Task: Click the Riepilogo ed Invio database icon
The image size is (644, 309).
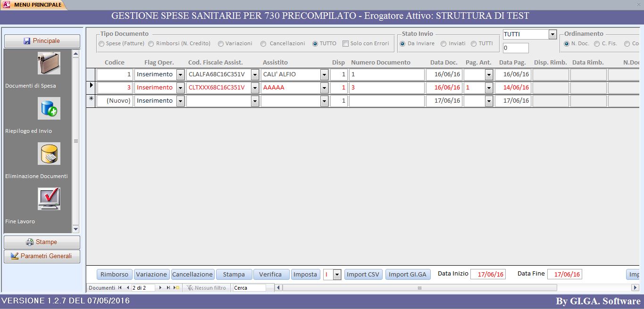Action: [49, 108]
